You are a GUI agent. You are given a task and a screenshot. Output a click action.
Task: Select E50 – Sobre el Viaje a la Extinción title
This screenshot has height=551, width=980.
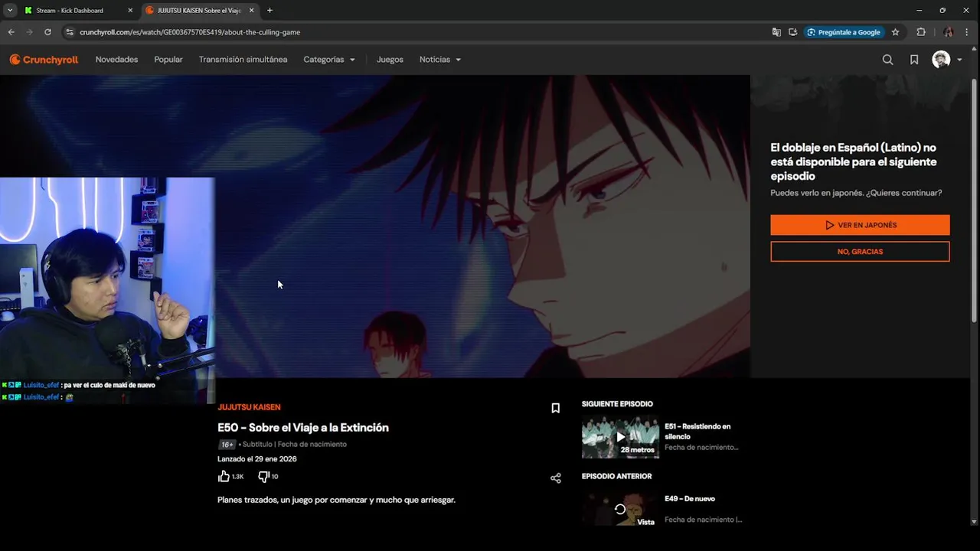pos(303,428)
